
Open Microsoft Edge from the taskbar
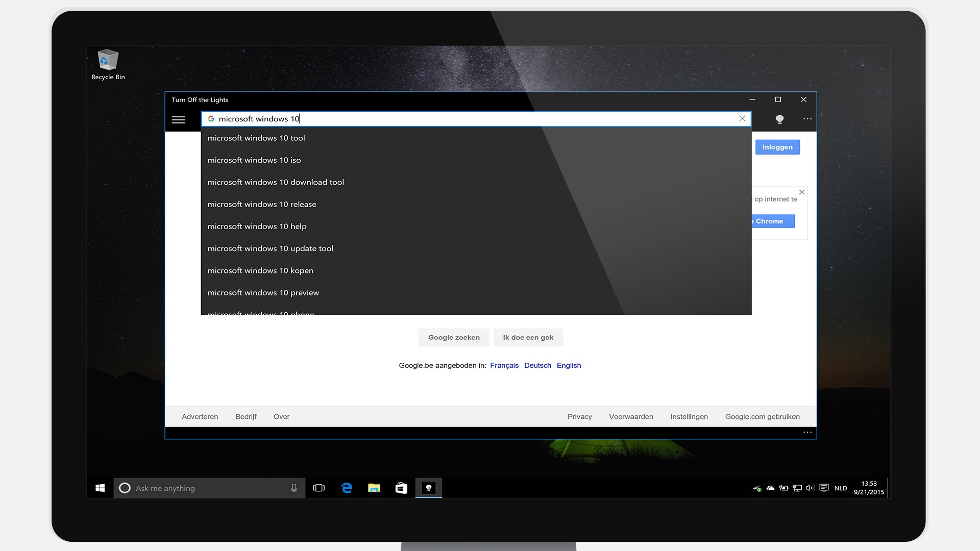point(347,488)
